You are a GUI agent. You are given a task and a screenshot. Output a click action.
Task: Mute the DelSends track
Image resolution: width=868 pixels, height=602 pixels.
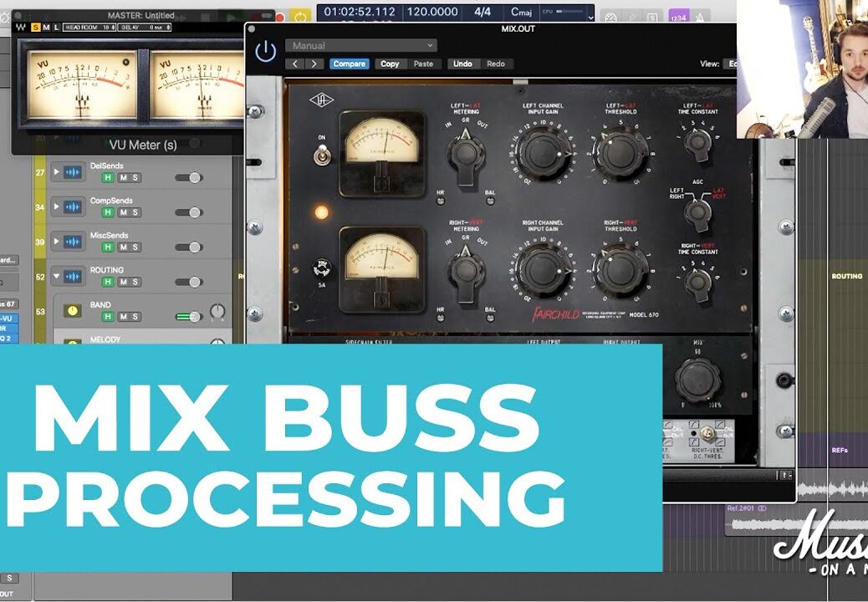tap(124, 177)
